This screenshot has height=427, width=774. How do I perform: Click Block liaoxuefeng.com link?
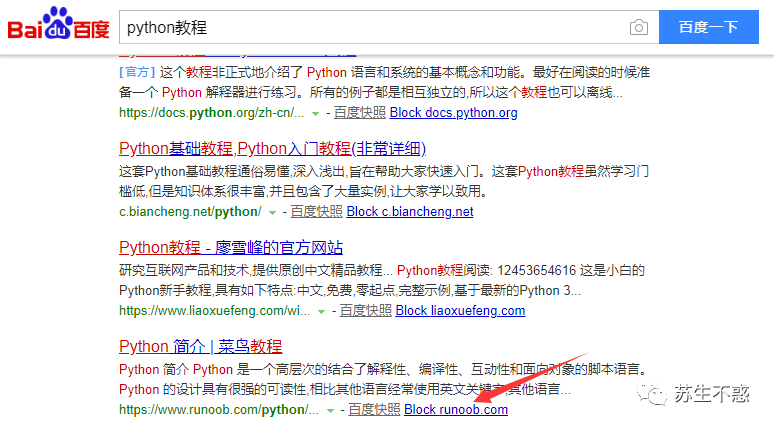[461, 311]
